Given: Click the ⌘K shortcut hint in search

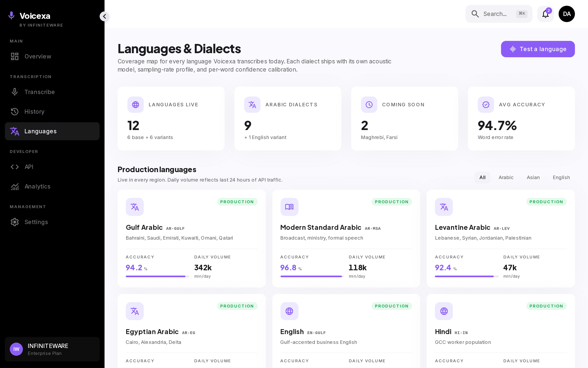Looking at the screenshot, I should pyautogui.click(x=522, y=14).
